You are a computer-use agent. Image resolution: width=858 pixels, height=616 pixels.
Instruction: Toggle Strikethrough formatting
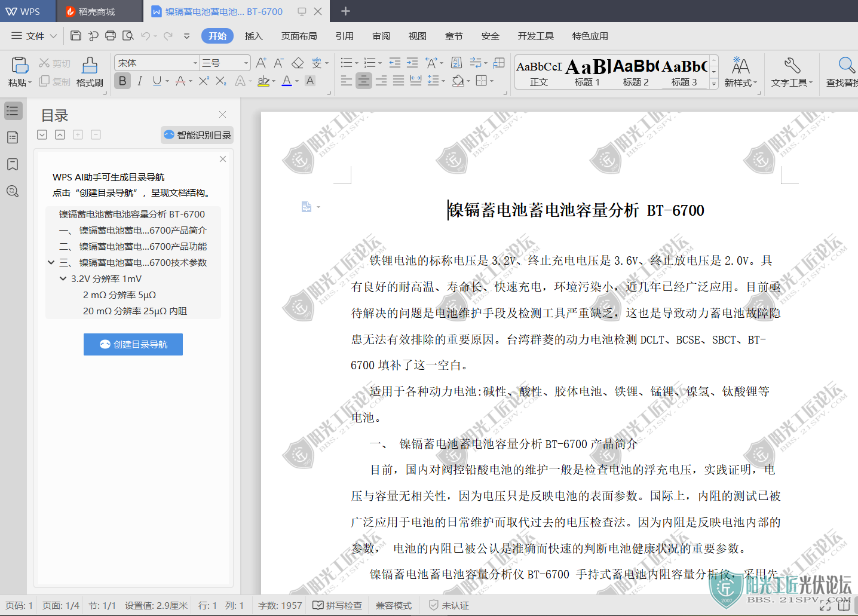[180, 81]
